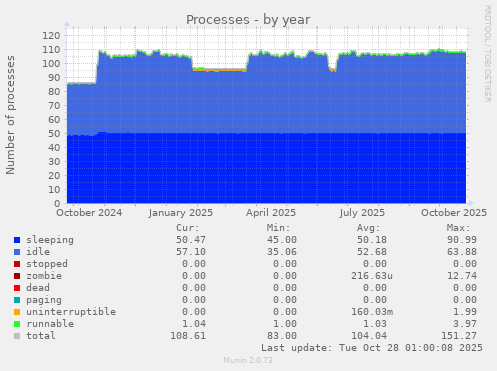This screenshot has width=497, height=371.
Task: Click the sleeping maximum value 90.99
Action: [x=462, y=240]
